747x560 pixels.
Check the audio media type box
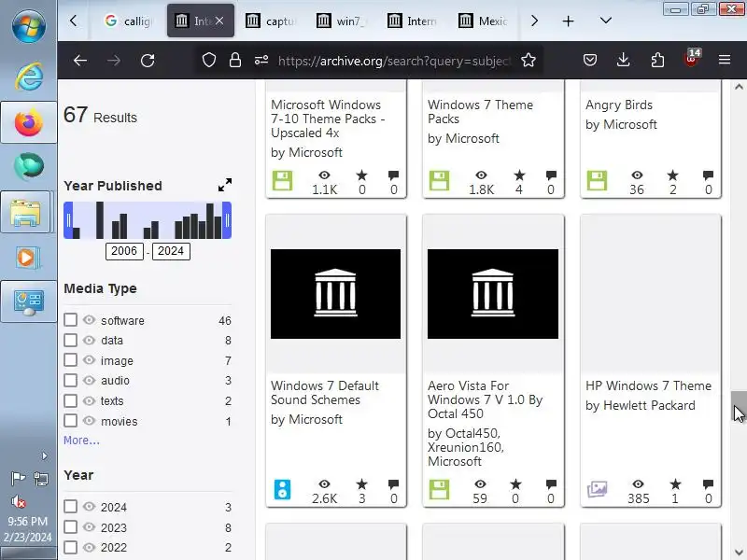(71, 381)
